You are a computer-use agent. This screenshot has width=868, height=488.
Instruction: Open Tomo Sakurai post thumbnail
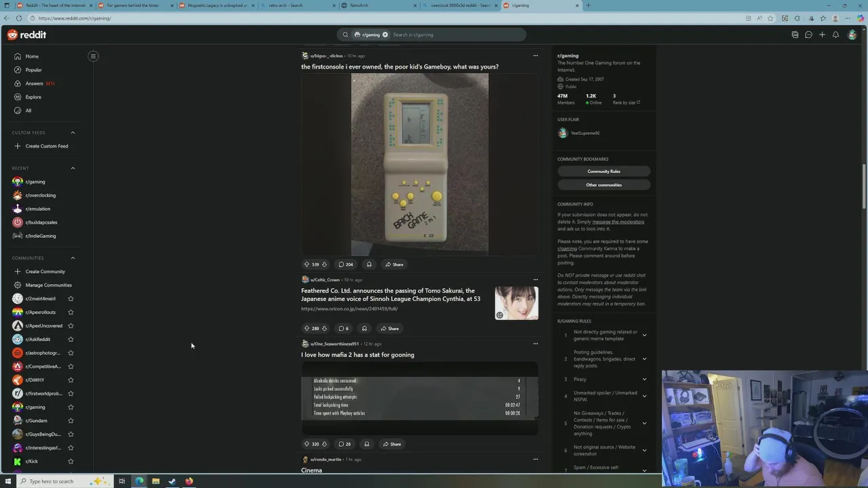click(517, 303)
